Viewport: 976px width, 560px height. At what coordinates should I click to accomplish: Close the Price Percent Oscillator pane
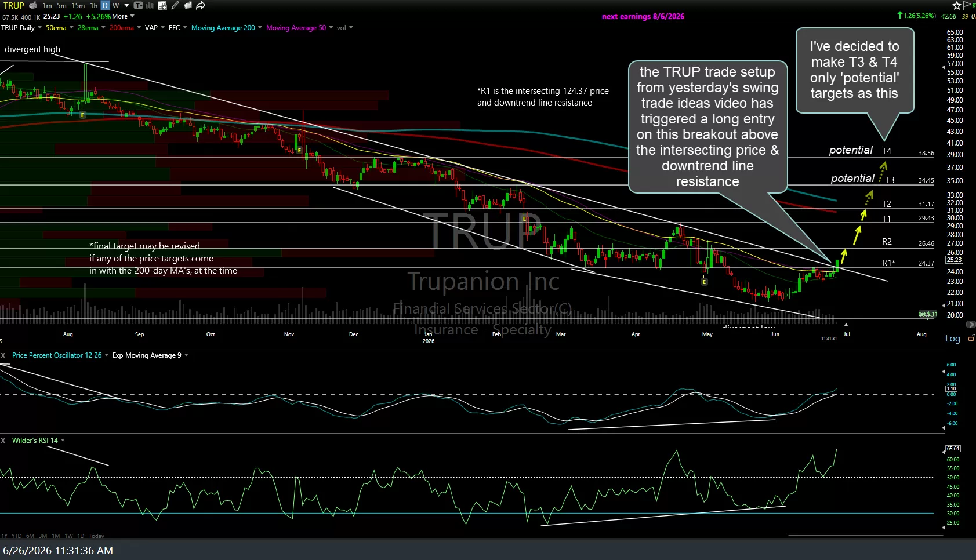[x=3, y=355]
